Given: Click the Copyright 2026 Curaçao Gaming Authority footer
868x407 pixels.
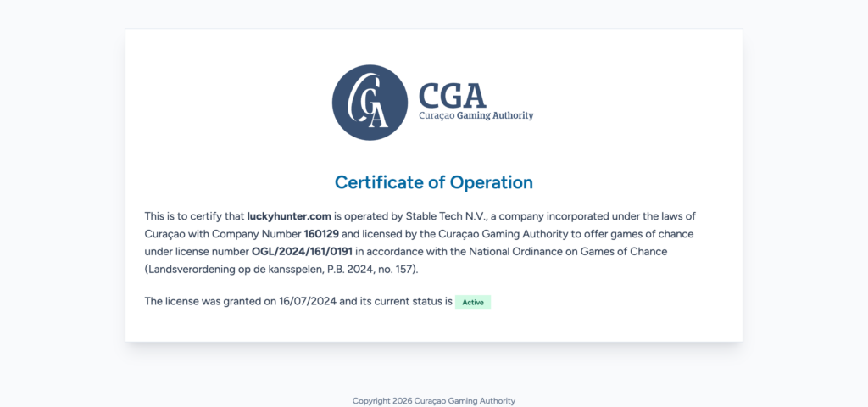Looking at the screenshot, I should point(434,401).
